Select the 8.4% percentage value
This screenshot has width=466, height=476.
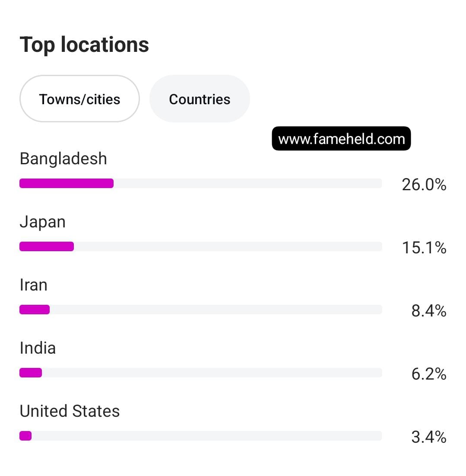428,311
